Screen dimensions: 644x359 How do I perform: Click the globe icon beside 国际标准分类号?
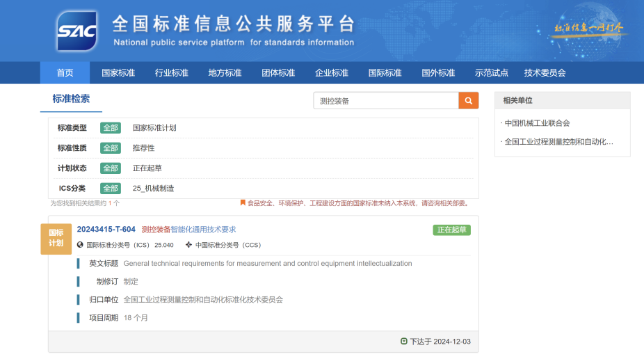coord(80,245)
